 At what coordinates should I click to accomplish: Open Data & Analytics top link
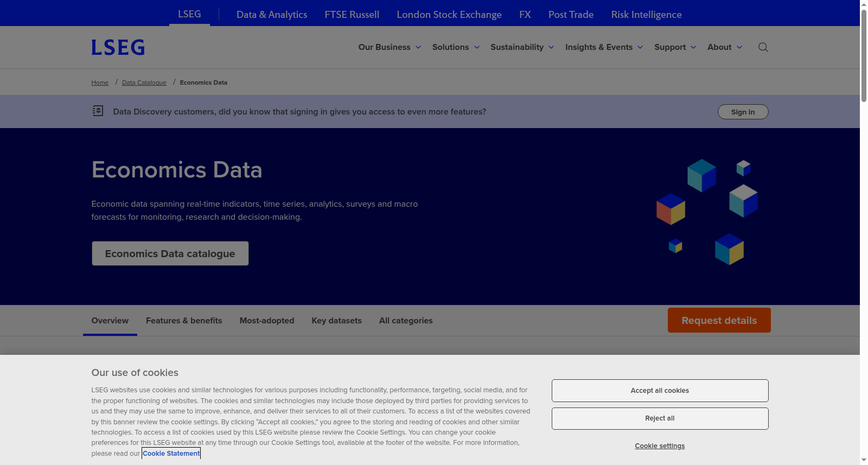[272, 15]
